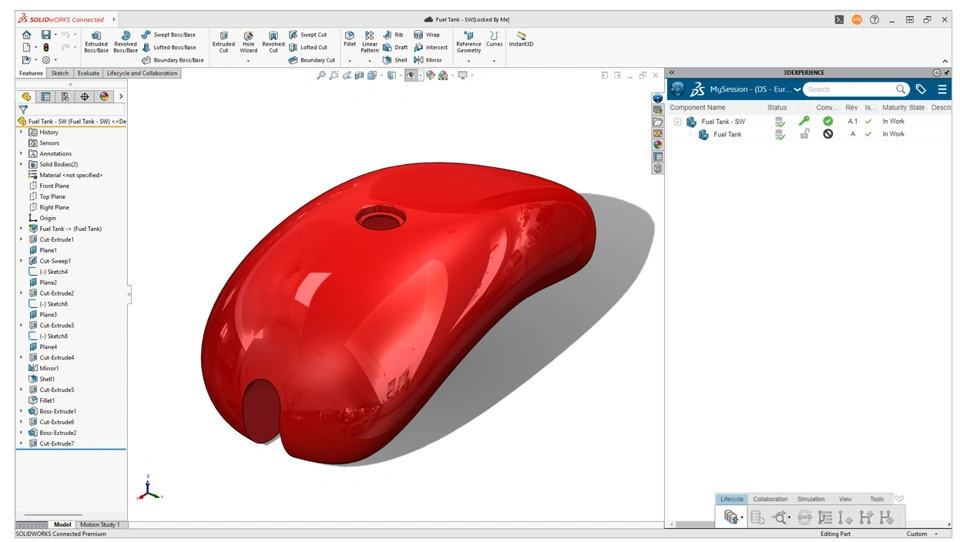Open the Custom units dropdown in status bar
960x542 pixels.
921,534
